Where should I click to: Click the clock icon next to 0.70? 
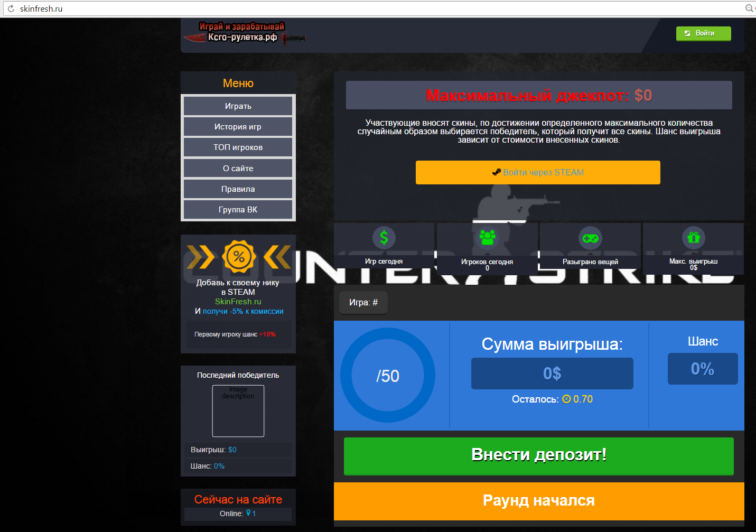pyautogui.click(x=566, y=399)
